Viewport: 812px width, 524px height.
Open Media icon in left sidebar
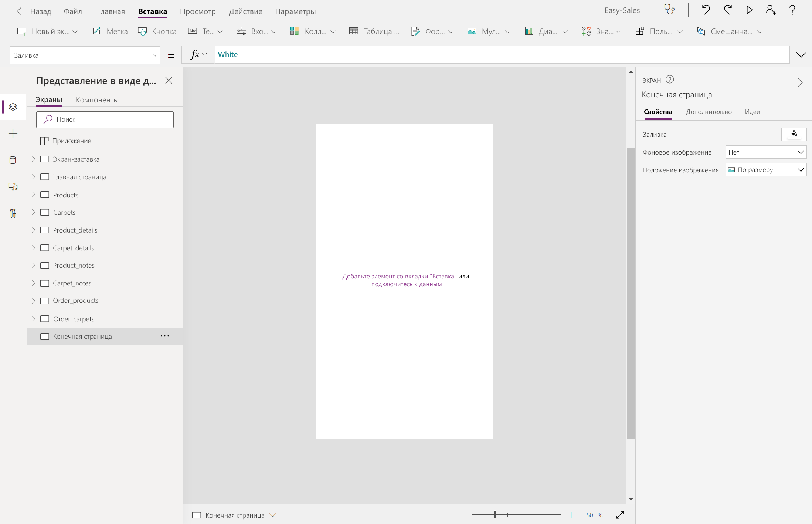tap(13, 187)
